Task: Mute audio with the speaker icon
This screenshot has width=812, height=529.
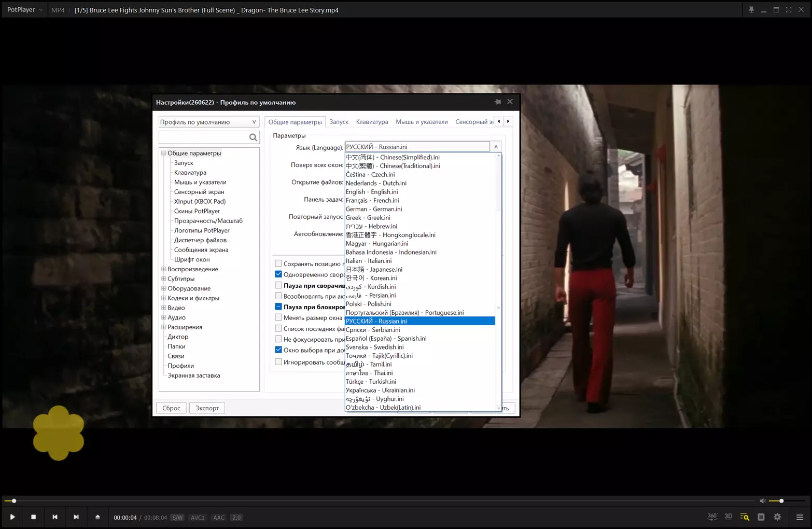Action: coord(763,501)
